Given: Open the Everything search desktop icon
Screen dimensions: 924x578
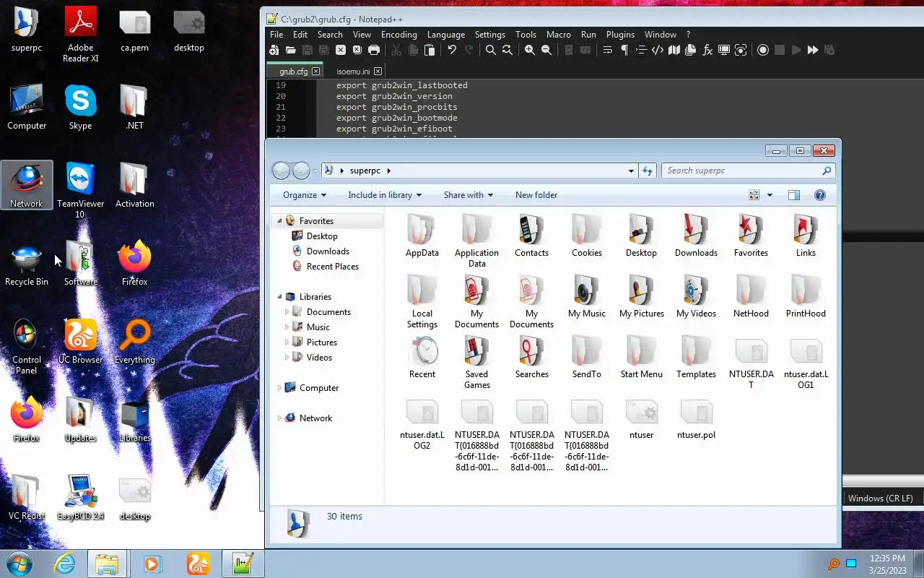Looking at the screenshot, I should (135, 342).
